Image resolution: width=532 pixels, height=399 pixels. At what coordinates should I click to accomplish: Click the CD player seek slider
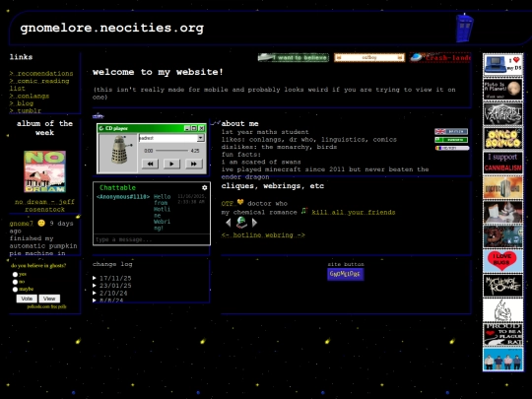tap(171, 151)
